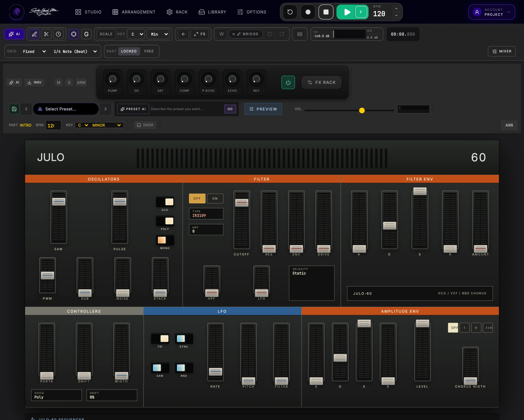This screenshot has height=420, width=524.
Task: Open the keyboard icon panel
Action: click(x=300, y=34)
